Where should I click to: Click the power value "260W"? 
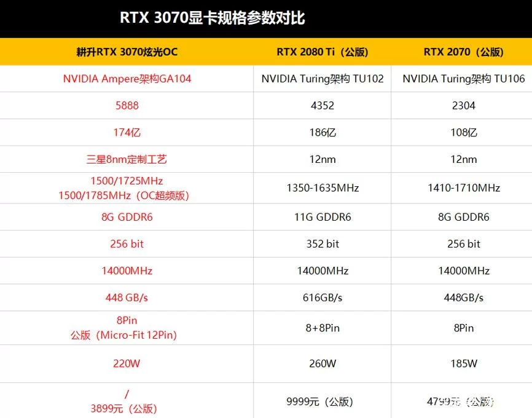323,364
